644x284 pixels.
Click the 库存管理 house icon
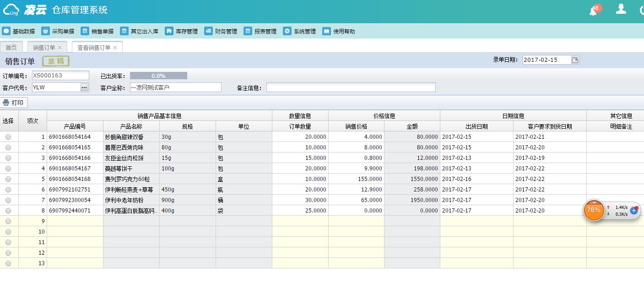tap(169, 31)
